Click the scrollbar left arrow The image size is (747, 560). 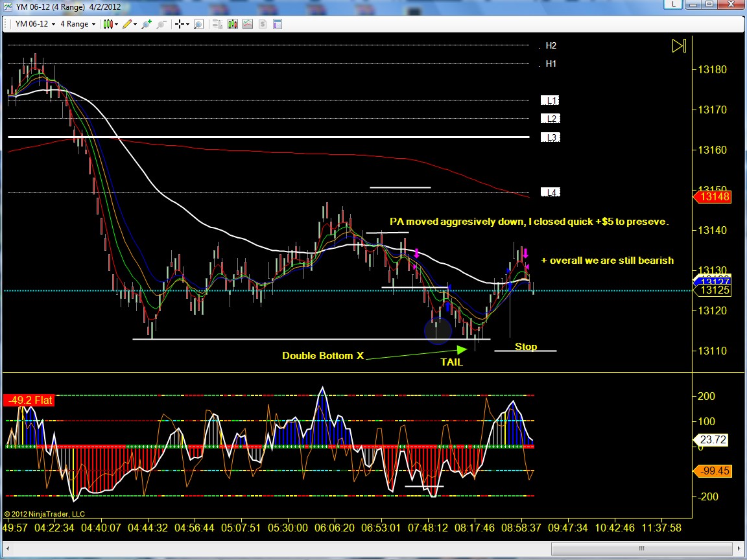click(7, 548)
